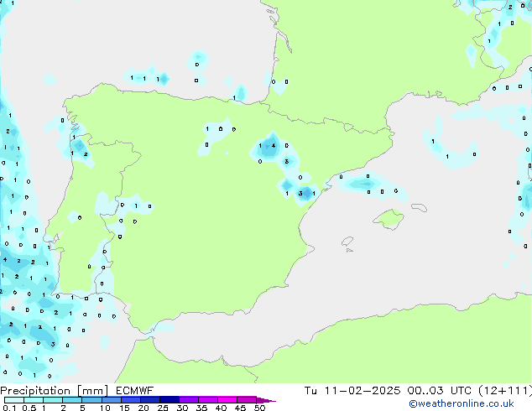Click Menorca island outline on the map
Image resolution: width=532 pixels, height=411 pixels.
click(419, 207)
